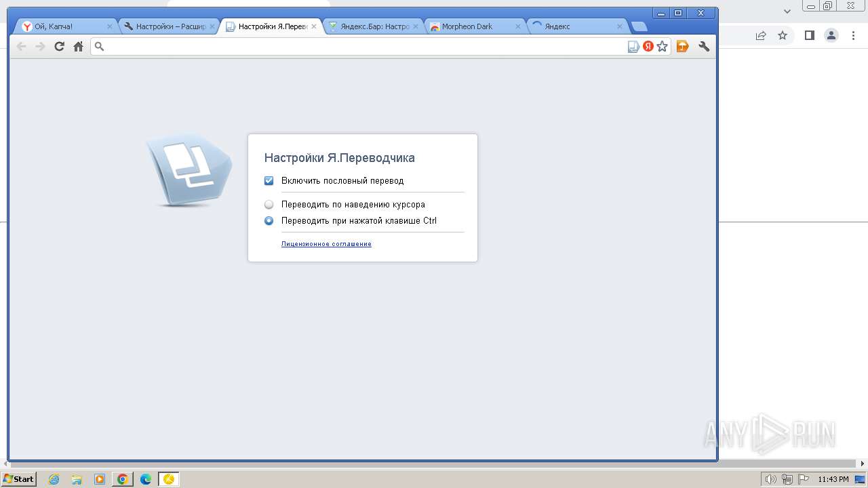
Task: Reload the current page
Action: pos(59,46)
